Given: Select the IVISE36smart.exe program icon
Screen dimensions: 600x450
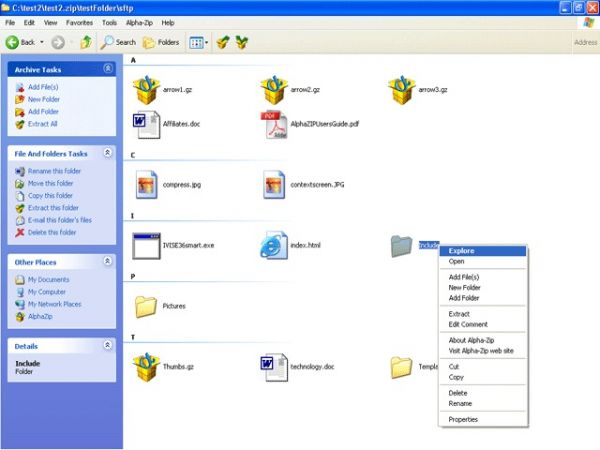Looking at the screenshot, I should 147,244.
